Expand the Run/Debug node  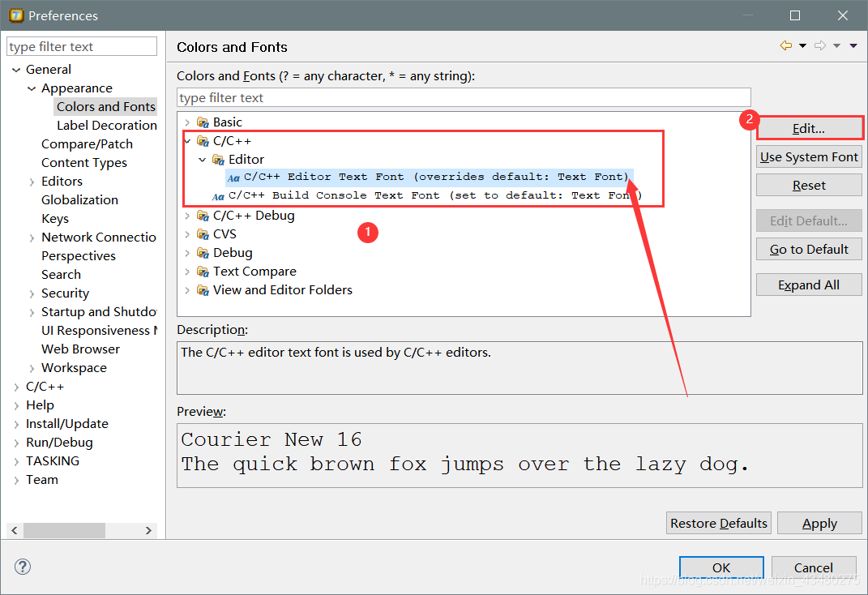[16, 443]
